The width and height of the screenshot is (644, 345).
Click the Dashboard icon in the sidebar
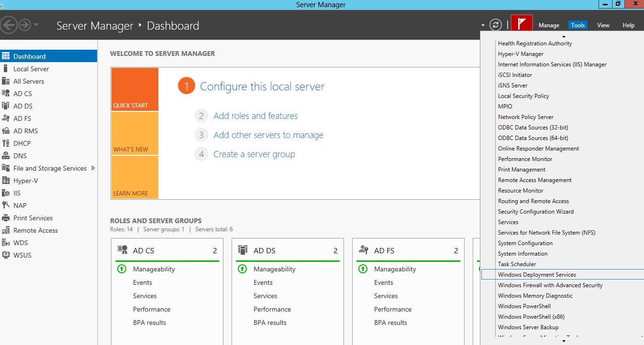[6, 56]
